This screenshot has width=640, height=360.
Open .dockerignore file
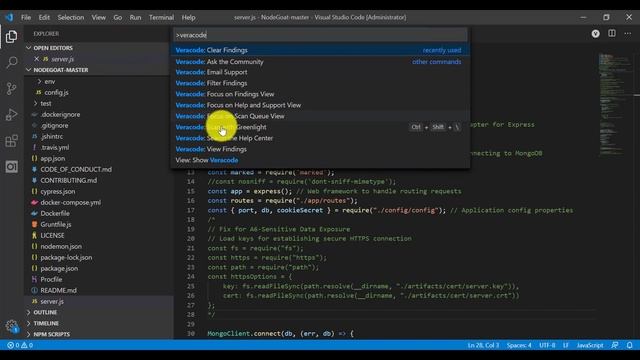(60, 115)
